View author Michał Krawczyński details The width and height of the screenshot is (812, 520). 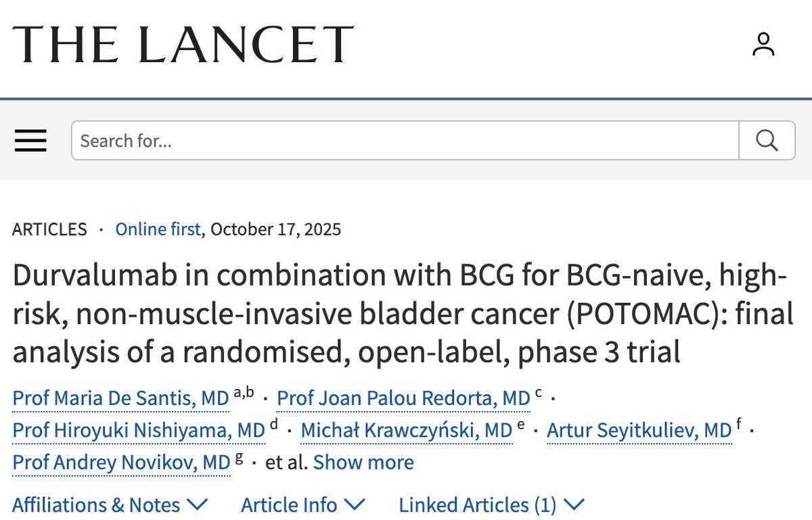click(406, 430)
